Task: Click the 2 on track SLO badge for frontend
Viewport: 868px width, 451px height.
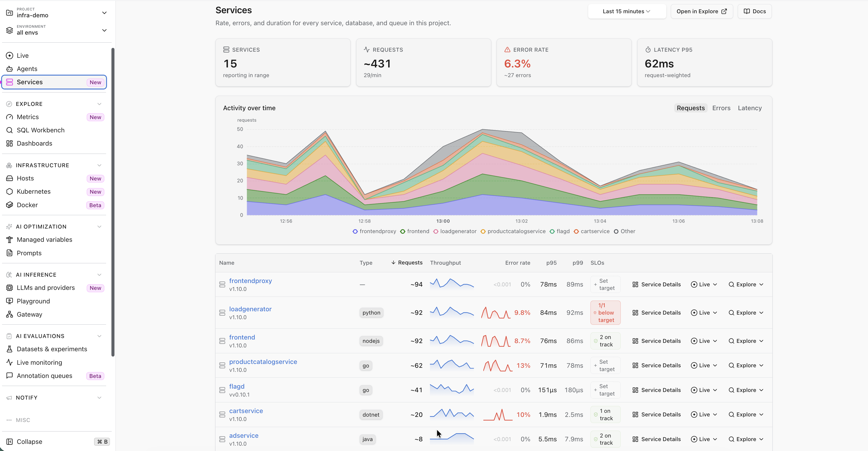Action: coord(605,341)
